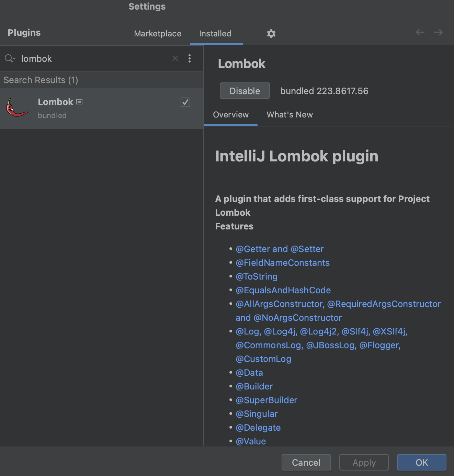Screen dimensions: 454x476
Task: Open the @FieldNameConstants link
Action: click(x=283, y=263)
